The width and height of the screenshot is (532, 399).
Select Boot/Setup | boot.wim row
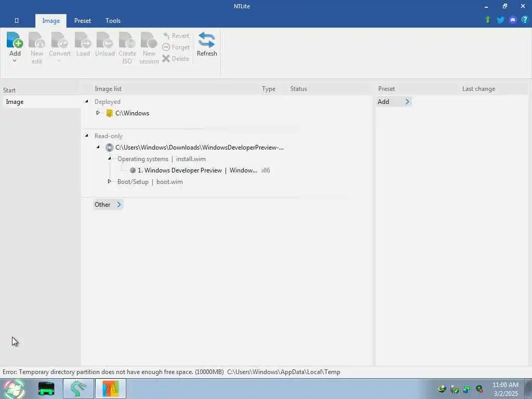click(x=150, y=182)
